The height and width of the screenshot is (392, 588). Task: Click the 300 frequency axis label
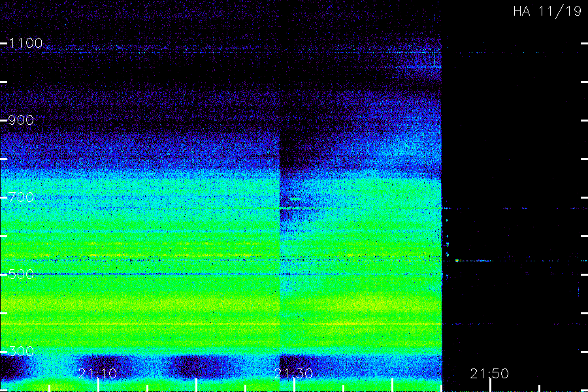click(21, 351)
